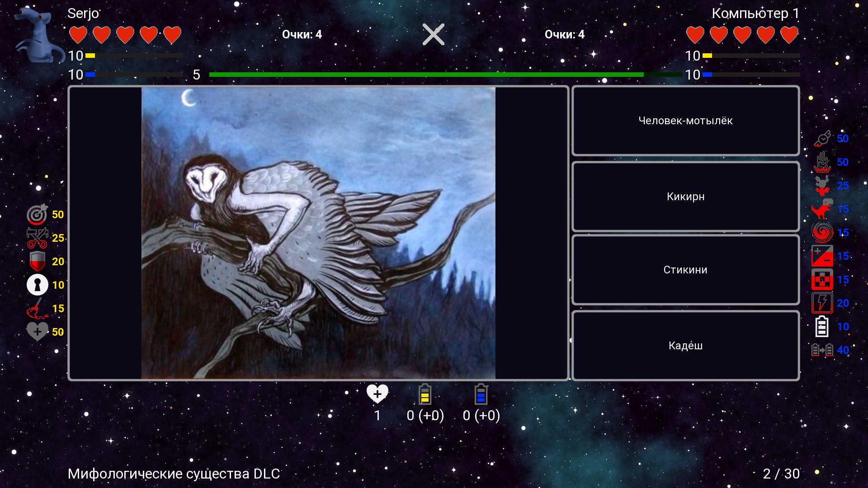Use the winged clock ability costing 50
The image size is (868, 488).
point(822,139)
